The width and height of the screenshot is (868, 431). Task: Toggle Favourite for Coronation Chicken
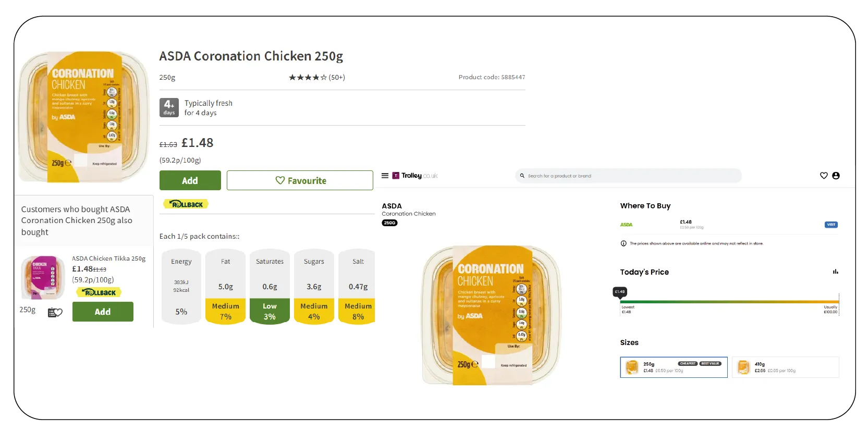coord(300,180)
